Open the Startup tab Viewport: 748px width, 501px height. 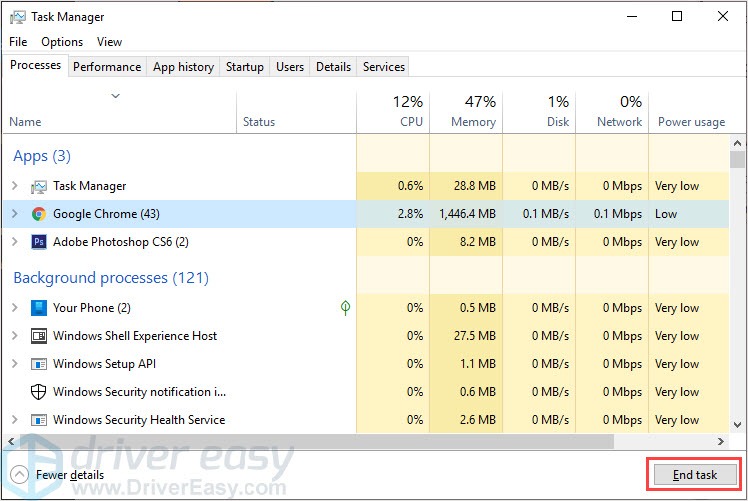coord(245,67)
